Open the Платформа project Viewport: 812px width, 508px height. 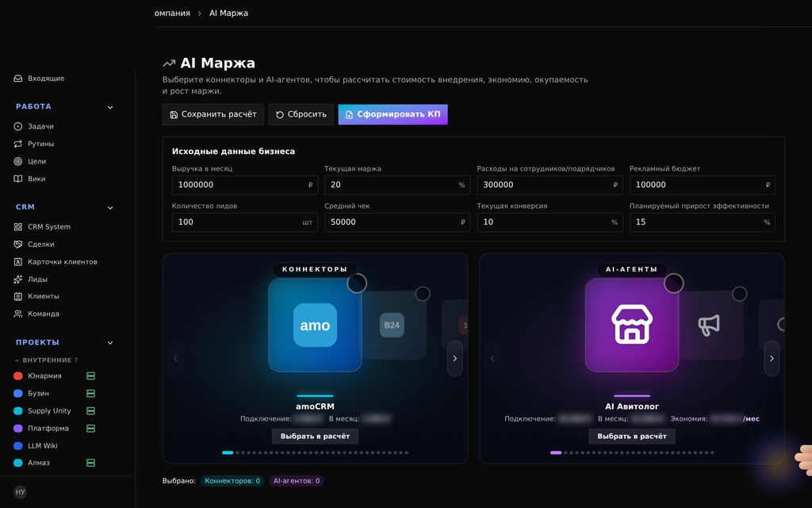48,429
